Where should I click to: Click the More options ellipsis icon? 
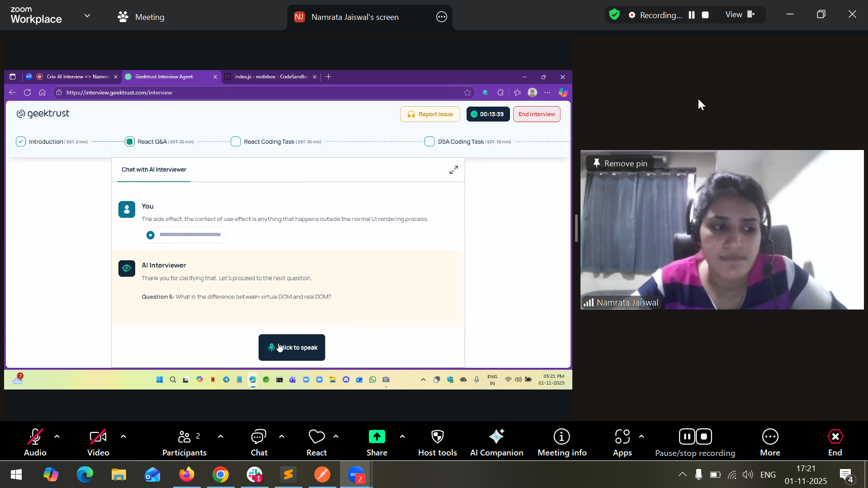770,436
